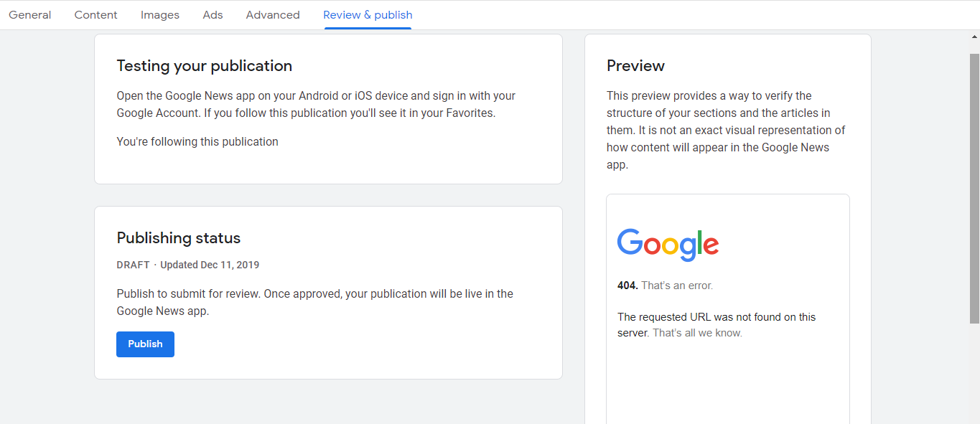Open the Advanced tab
This screenshot has height=424, width=980.
point(273,15)
